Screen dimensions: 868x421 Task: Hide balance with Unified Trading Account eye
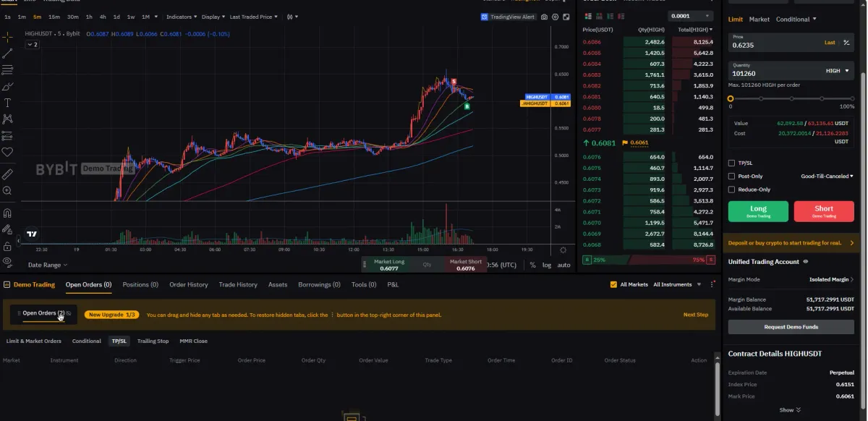806,262
